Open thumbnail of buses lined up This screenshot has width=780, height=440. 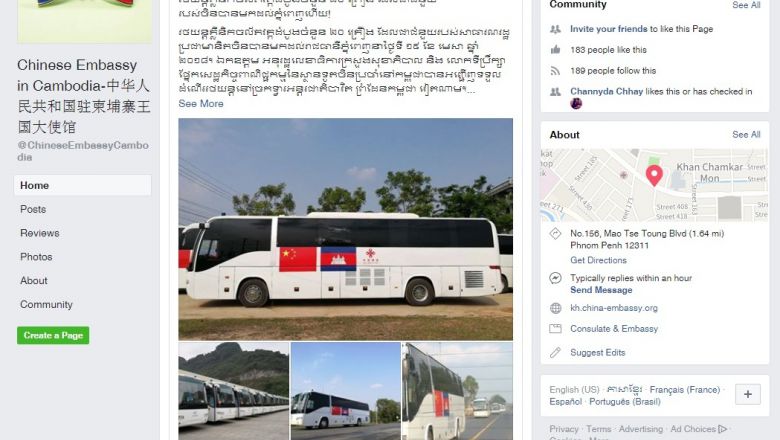(x=234, y=391)
